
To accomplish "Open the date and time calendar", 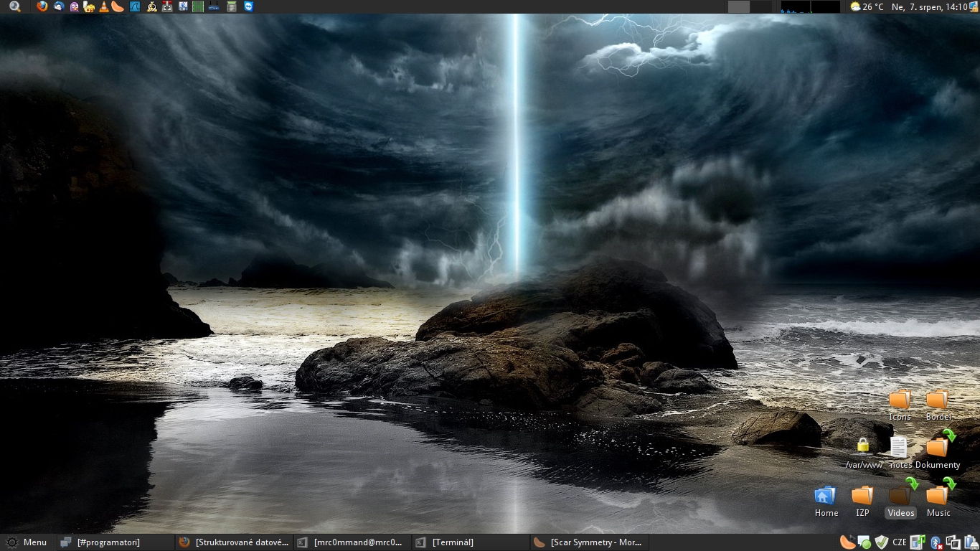I will pyautogui.click(x=929, y=6).
